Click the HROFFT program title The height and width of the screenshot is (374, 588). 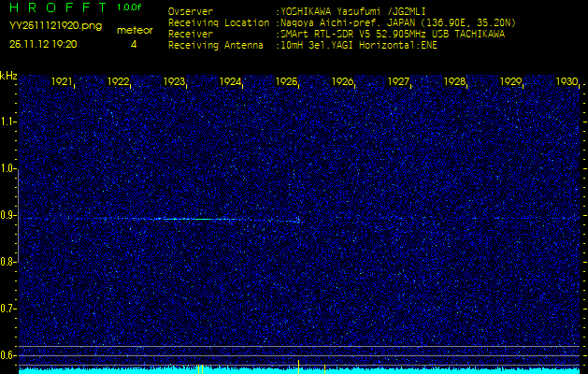pos(57,7)
